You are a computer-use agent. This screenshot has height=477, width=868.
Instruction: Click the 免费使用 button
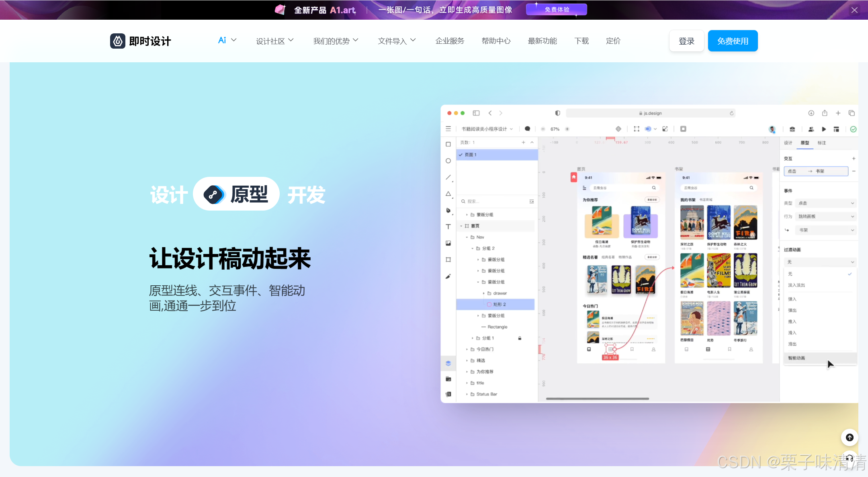tap(733, 41)
